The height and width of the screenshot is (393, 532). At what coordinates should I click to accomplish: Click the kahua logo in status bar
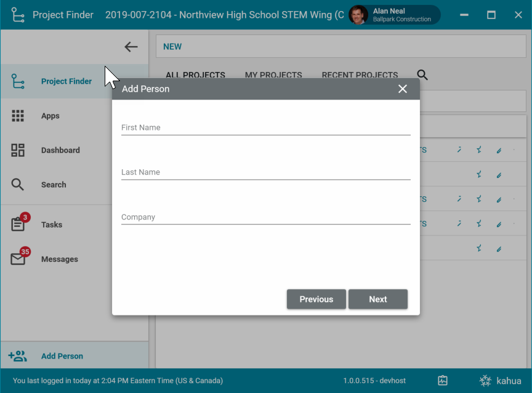(501, 381)
